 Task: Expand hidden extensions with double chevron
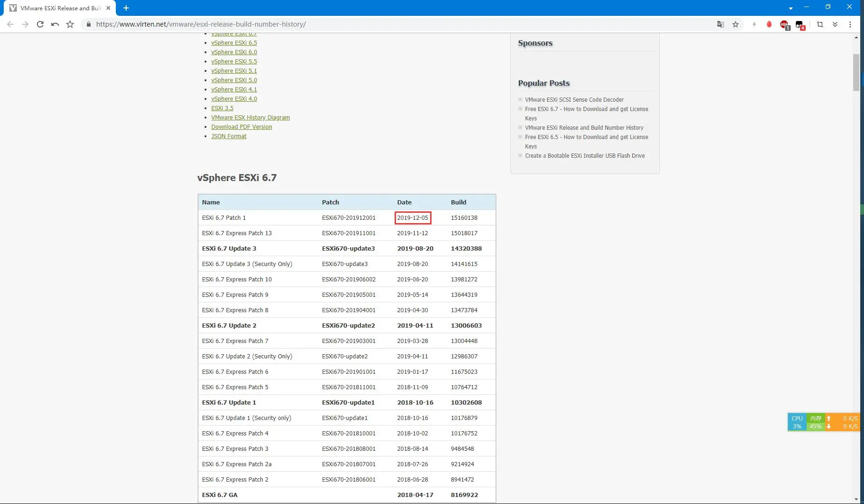(x=835, y=24)
